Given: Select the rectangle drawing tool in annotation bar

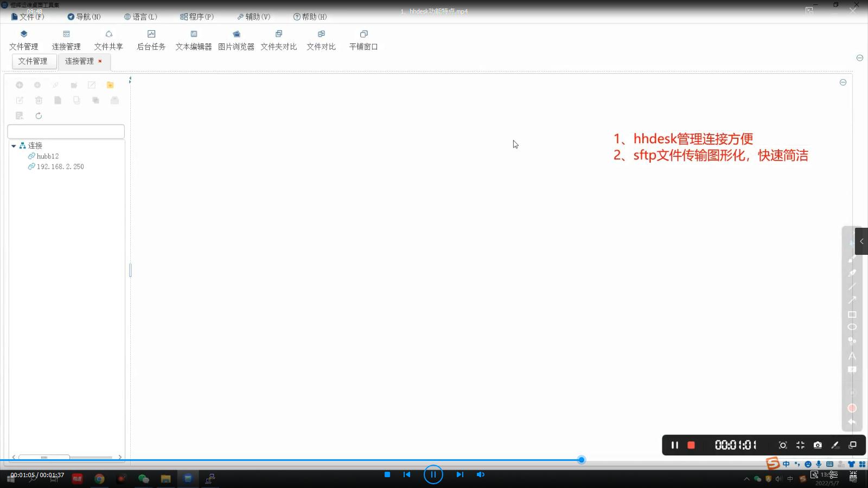Looking at the screenshot, I should pos(852,314).
